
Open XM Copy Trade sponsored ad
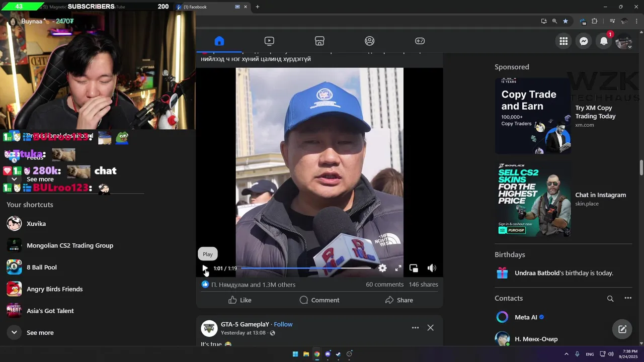563,116
